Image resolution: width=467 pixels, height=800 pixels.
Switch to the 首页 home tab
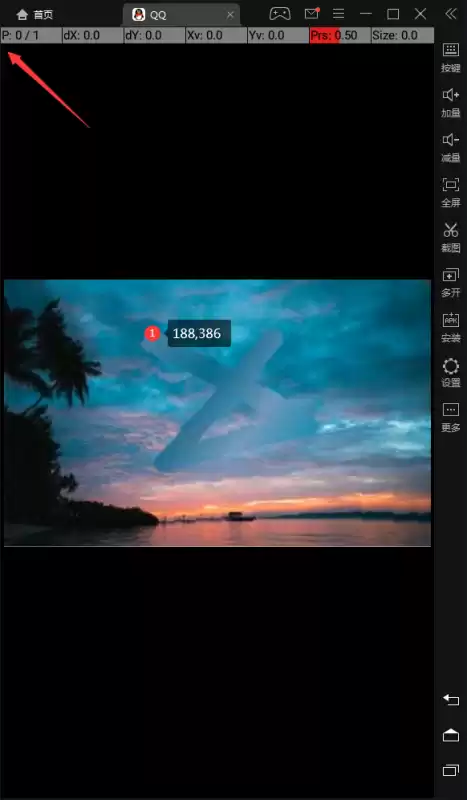click(x=35, y=15)
